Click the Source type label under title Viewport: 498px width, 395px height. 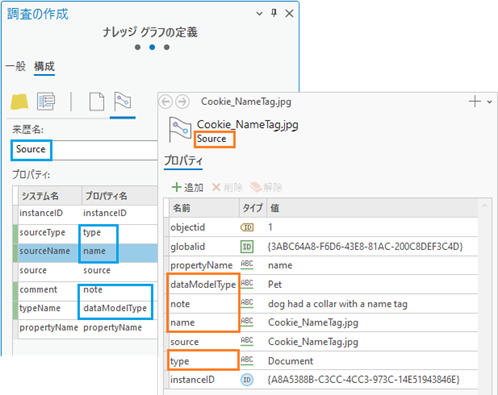[211, 139]
